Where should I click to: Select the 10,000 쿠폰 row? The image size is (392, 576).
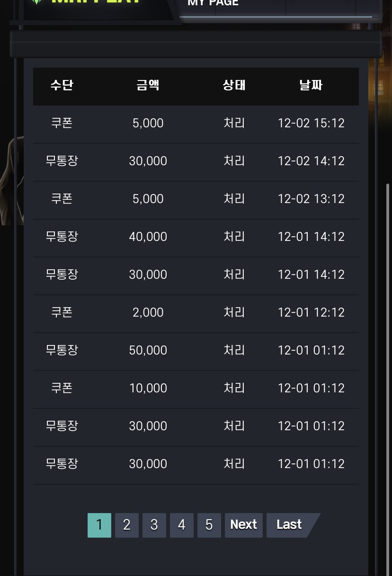(196, 389)
